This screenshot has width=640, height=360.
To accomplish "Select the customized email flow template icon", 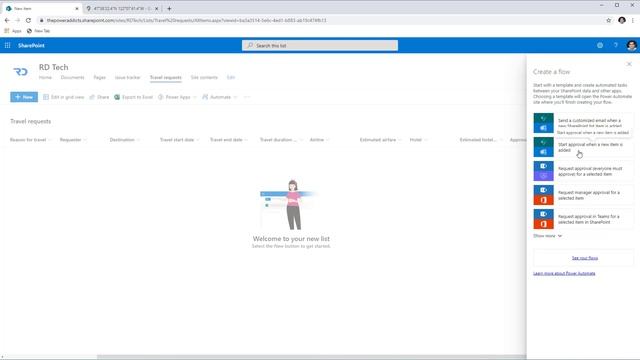I will [543, 123].
